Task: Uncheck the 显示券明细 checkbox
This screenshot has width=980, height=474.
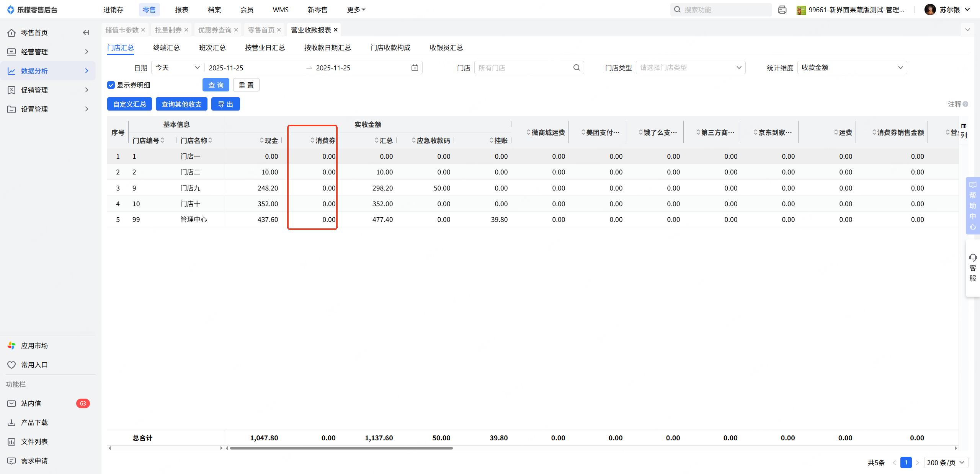Action: (x=111, y=85)
